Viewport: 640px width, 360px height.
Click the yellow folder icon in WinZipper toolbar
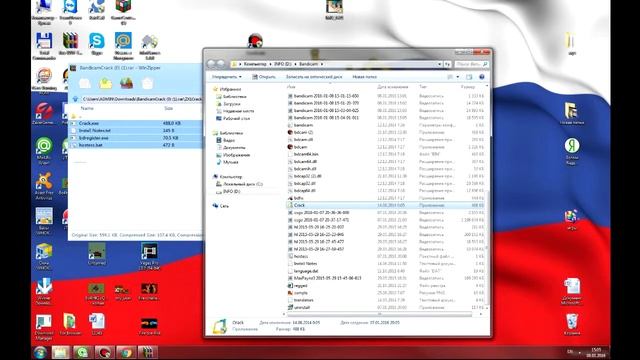click(x=106, y=83)
